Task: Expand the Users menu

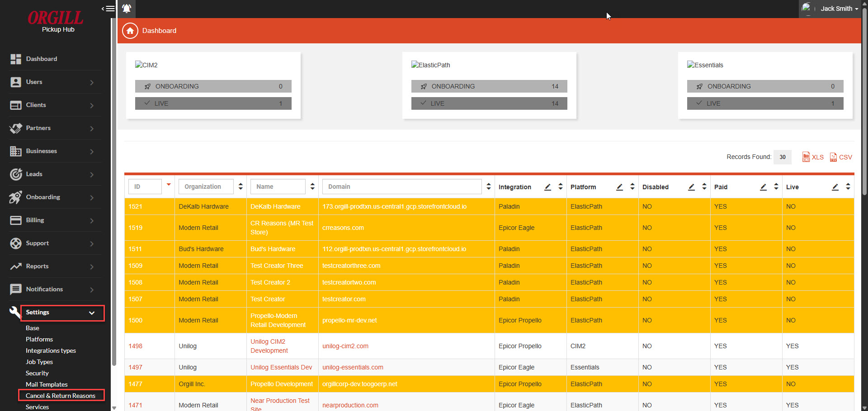Action: point(92,82)
